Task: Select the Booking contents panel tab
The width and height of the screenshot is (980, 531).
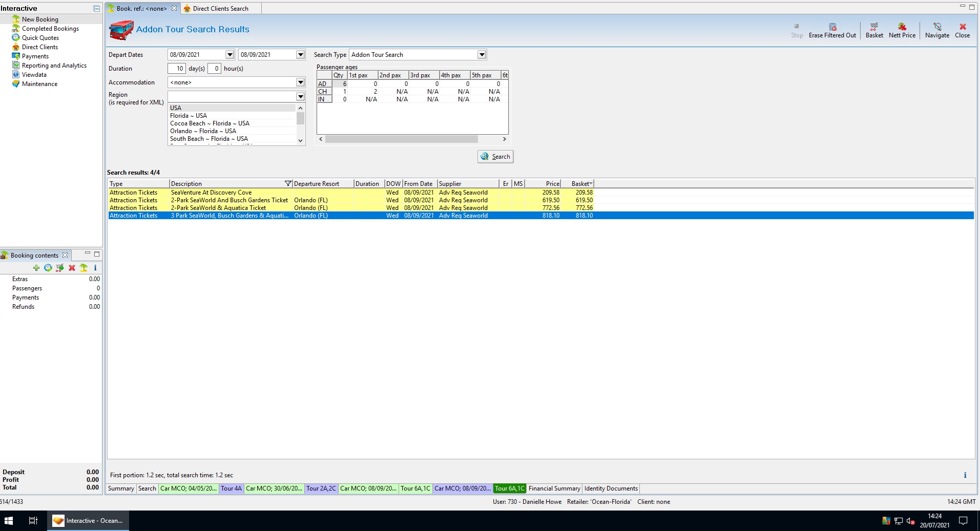Action: point(34,256)
